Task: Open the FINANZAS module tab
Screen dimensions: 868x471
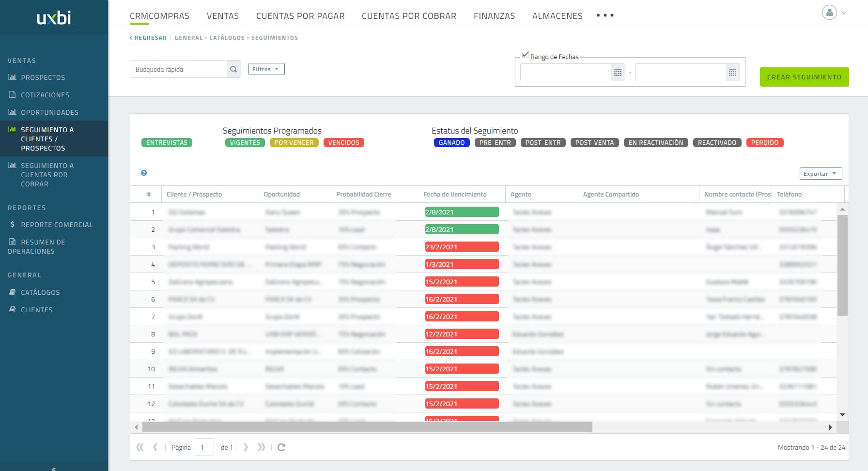Action: (494, 16)
